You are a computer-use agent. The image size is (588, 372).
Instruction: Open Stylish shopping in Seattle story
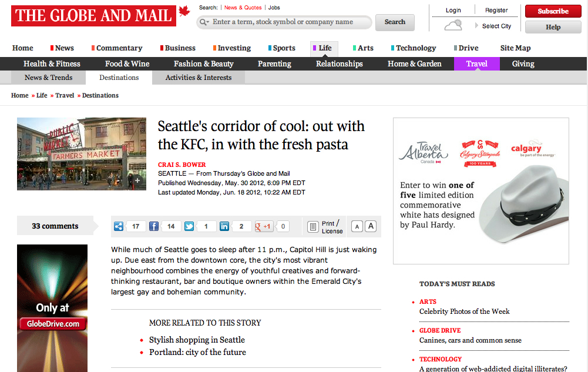pos(197,340)
